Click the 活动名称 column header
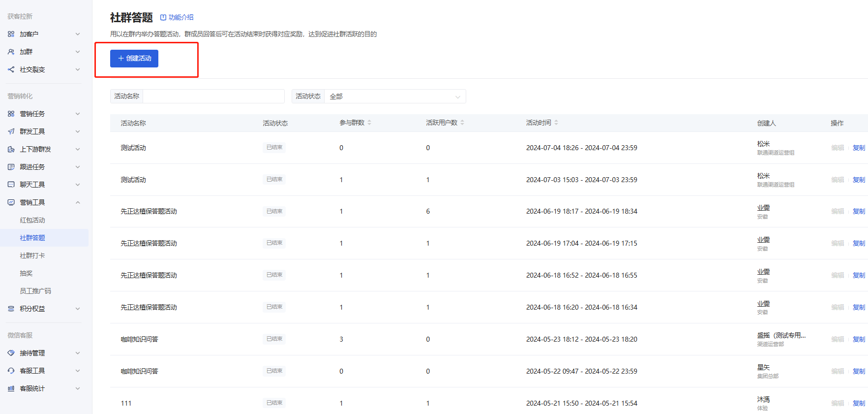 [133, 123]
